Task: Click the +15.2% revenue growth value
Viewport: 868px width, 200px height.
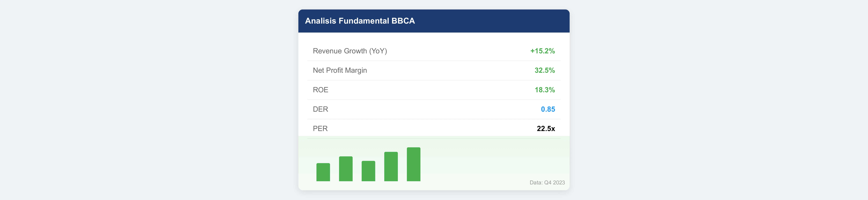Action: pos(542,51)
